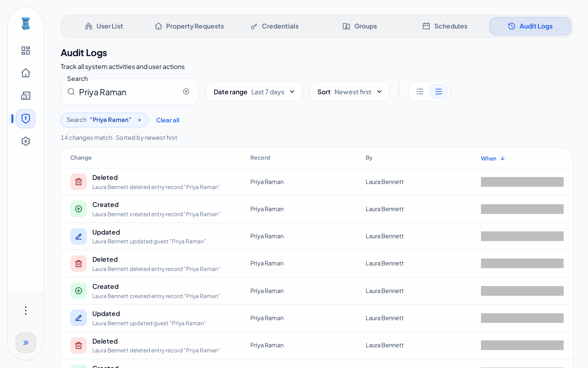Viewport: 588px width, 368px height.
Task: Open the Groups tab
Action: tap(360, 26)
